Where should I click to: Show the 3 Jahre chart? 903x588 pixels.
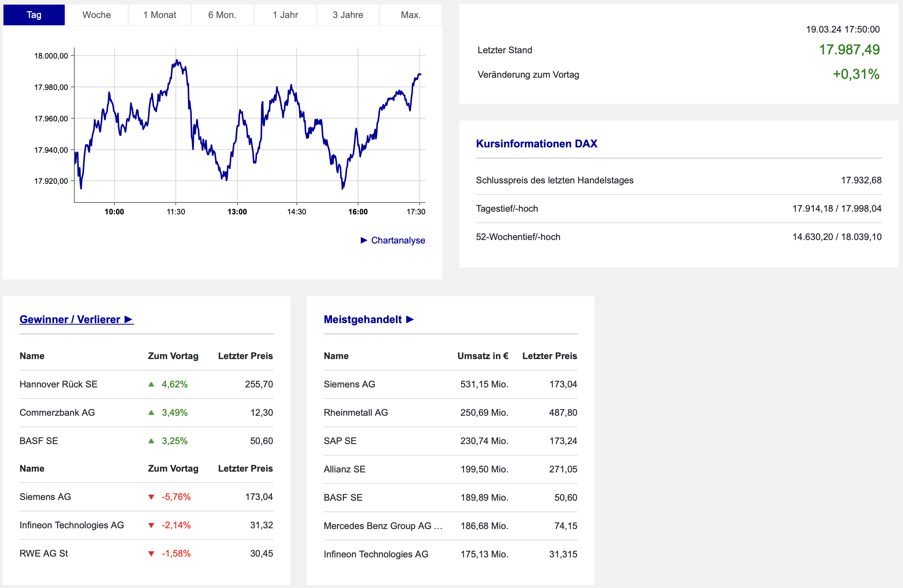point(348,15)
